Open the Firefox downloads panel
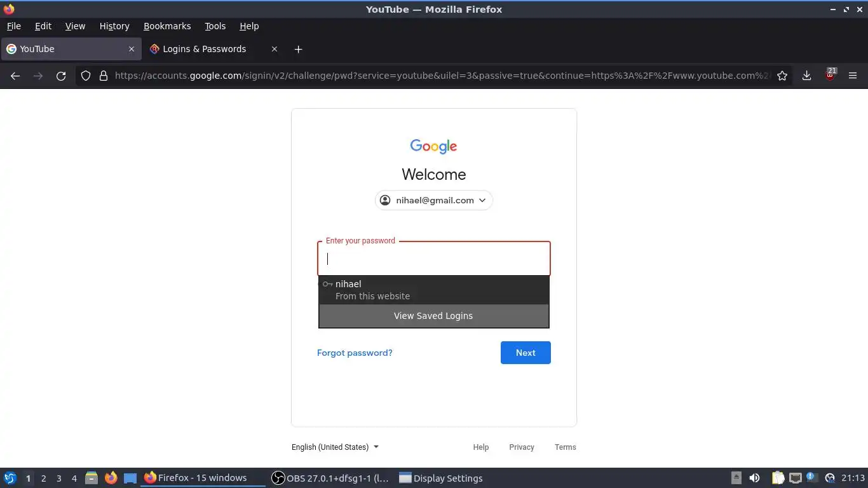The image size is (868, 488). pos(806,76)
